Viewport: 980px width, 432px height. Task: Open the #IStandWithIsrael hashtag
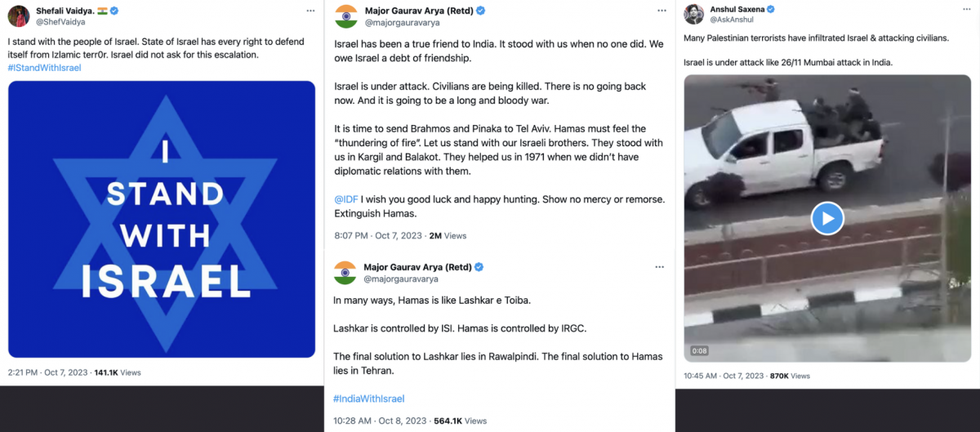45,68
